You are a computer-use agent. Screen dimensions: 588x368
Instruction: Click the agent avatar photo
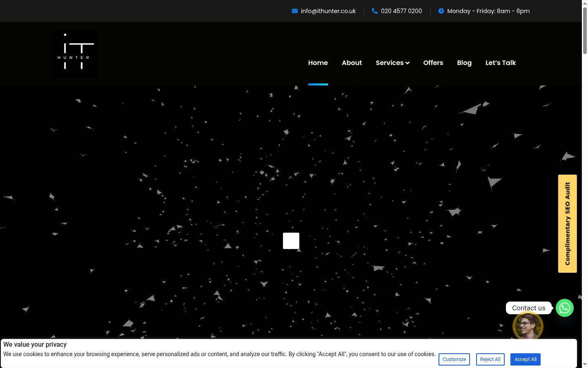coord(528,326)
